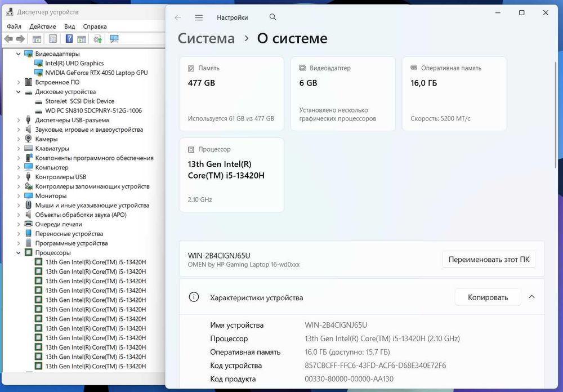Expand Объекты обработки звука (APO) node
This screenshot has width=563, height=392.
click(x=19, y=215)
